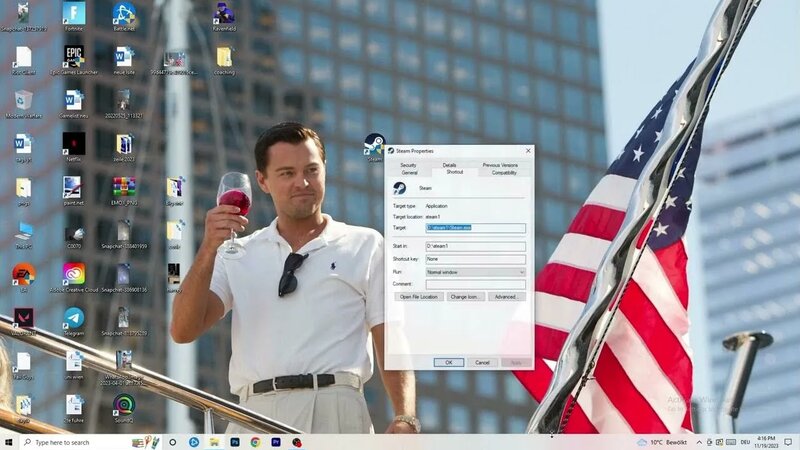The width and height of the screenshot is (800, 450).
Task: Open Photoshop from the taskbar
Action: 235,442
